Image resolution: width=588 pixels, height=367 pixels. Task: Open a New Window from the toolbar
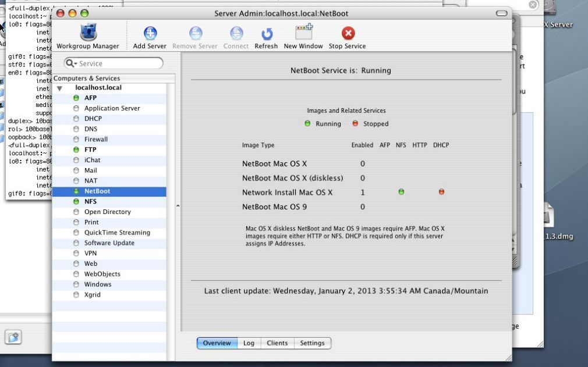coord(303,36)
